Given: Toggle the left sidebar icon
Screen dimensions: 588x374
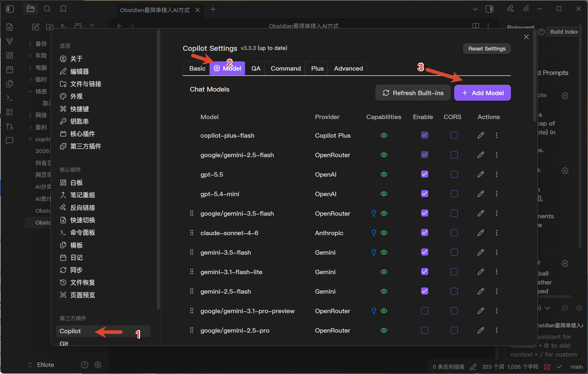Looking at the screenshot, I should point(10,9).
